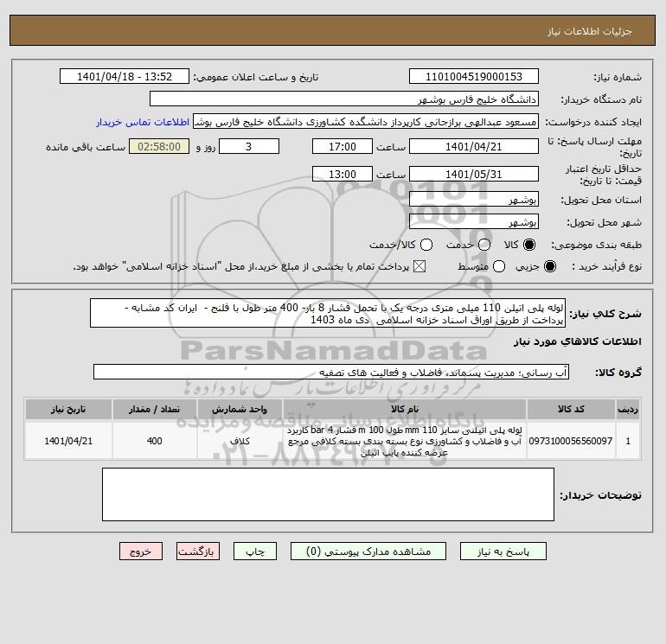The height and width of the screenshot is (644, 666).
Task: Select the متوسط purchase type radio
Action: click(x=499, y=266)
